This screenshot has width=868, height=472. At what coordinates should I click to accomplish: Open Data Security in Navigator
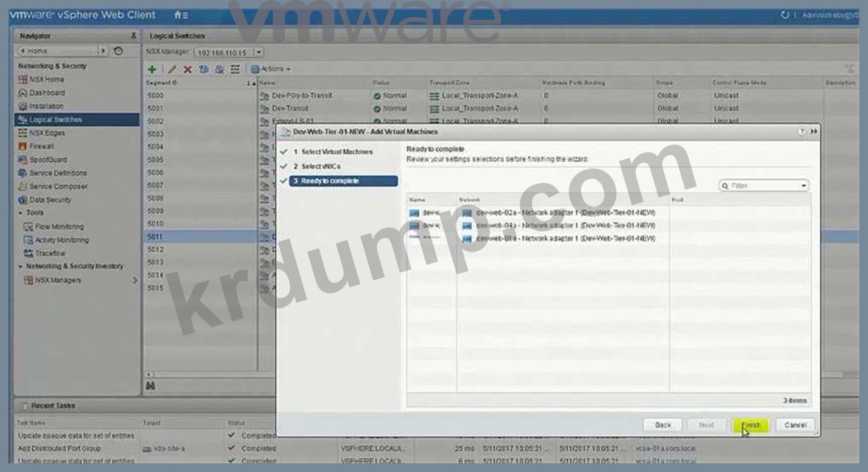[x=48, y=200]
